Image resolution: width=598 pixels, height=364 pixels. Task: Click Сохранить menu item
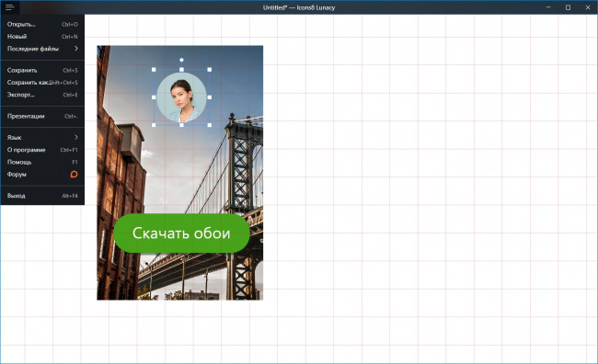point(42,70)
